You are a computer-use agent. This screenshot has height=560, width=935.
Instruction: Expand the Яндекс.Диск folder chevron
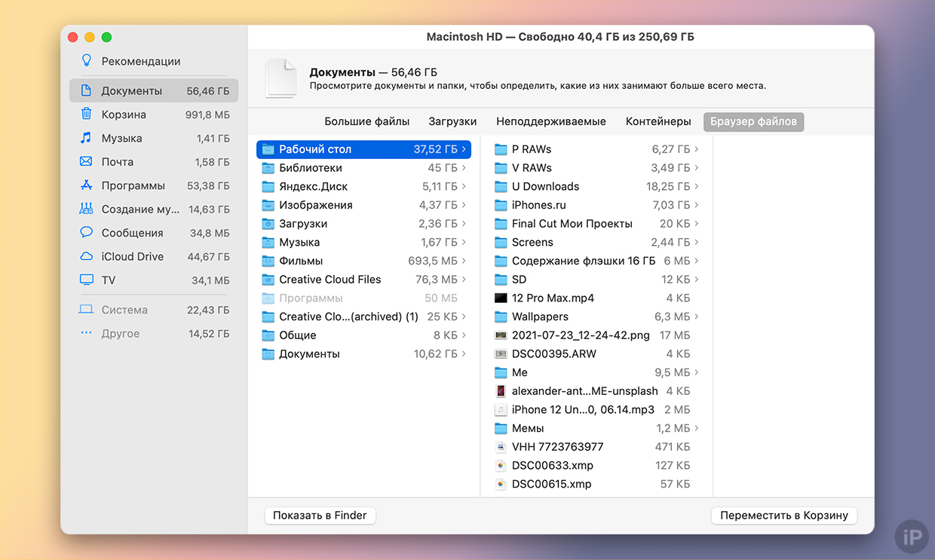464,187
